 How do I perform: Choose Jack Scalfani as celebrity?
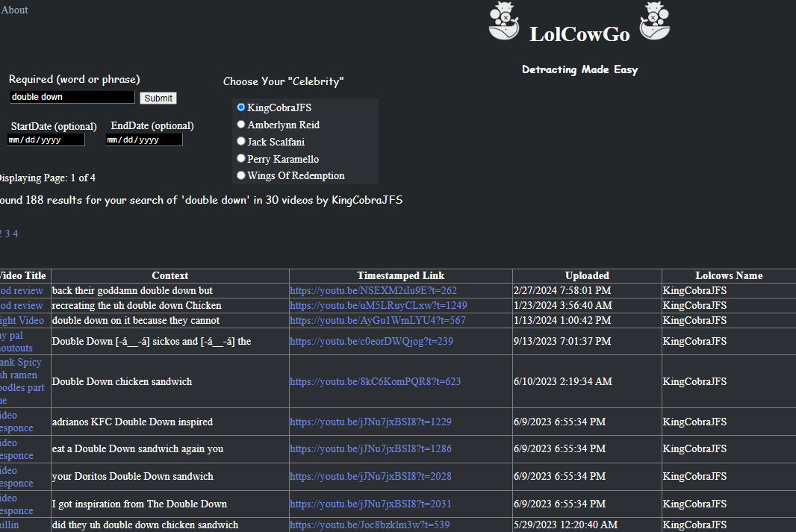(241, 141)
